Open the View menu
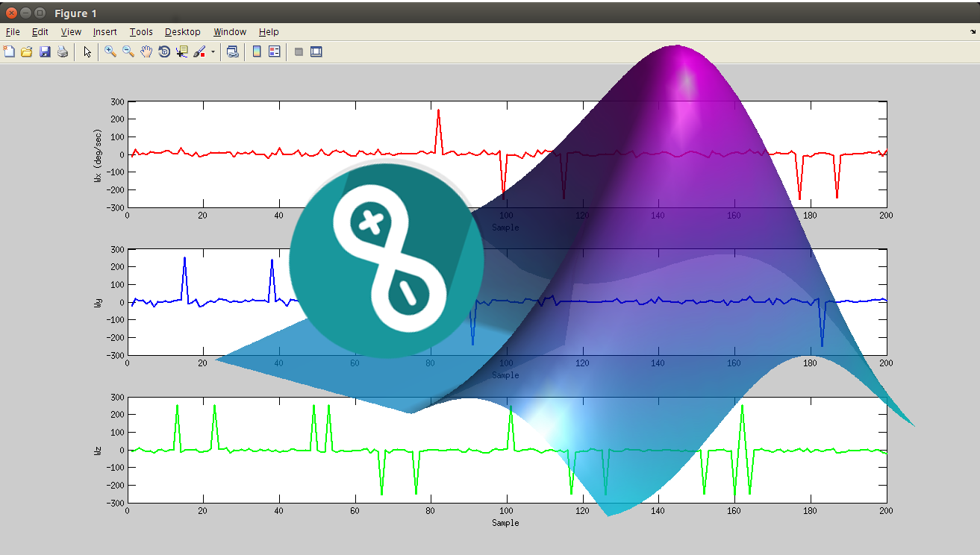This screenshot has width=980, height=555. pyautogui.click(x=71, y=31)
